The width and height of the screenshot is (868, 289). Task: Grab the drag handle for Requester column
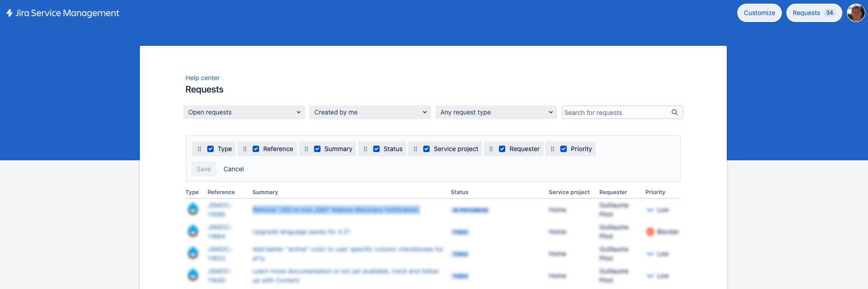click(x=491, y=149)
